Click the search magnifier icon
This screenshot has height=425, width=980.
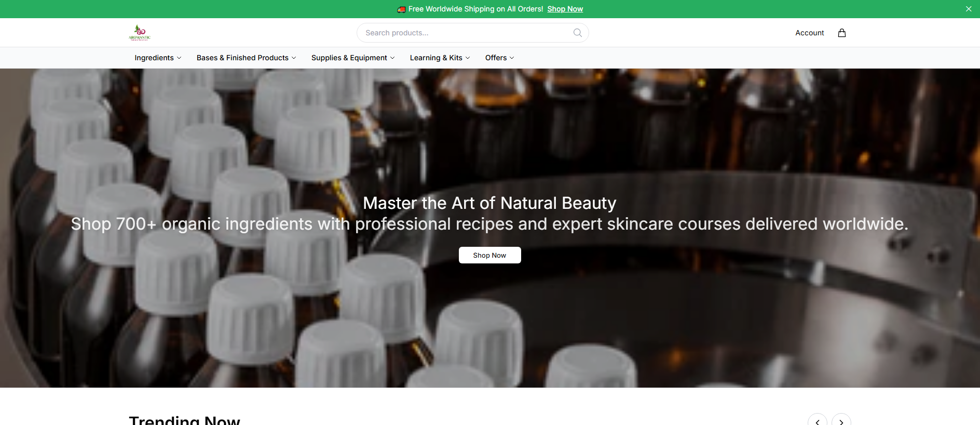click(x=577, y=33)
